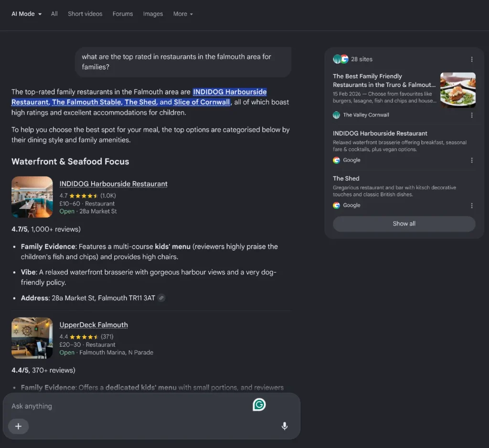Start voice input with microphone icon
This screenshot has width=489, height=448.
pyautogui.click(x=285, y=426)
